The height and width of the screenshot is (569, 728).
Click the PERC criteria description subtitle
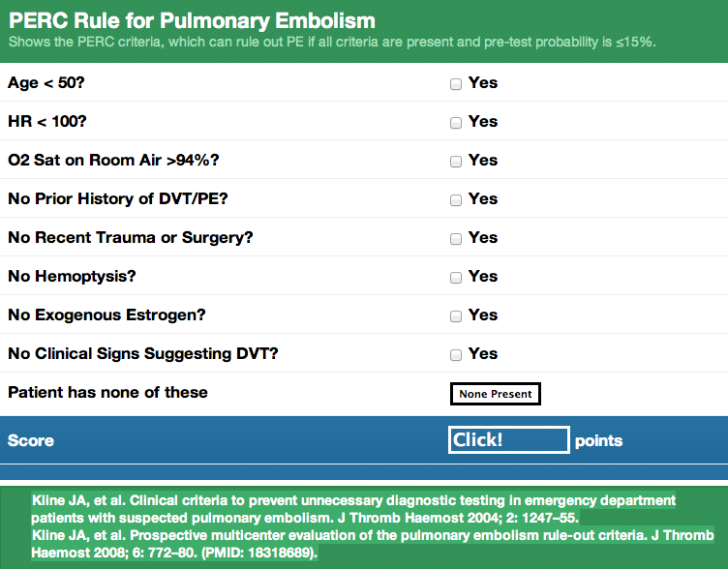coord(332,42)
